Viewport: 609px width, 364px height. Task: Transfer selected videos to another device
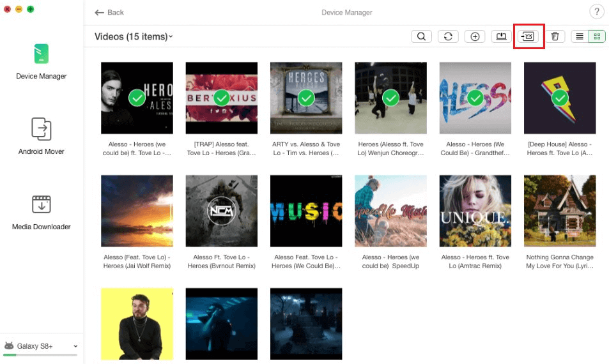click(x=528, y=36)
